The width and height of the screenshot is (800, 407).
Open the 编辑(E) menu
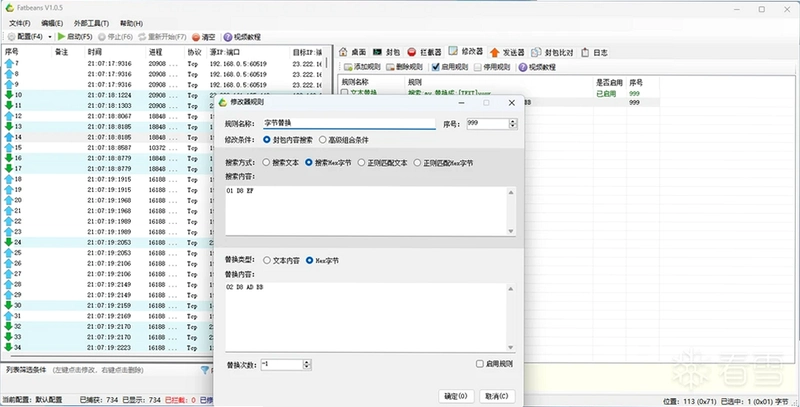(x=52, y=23)
